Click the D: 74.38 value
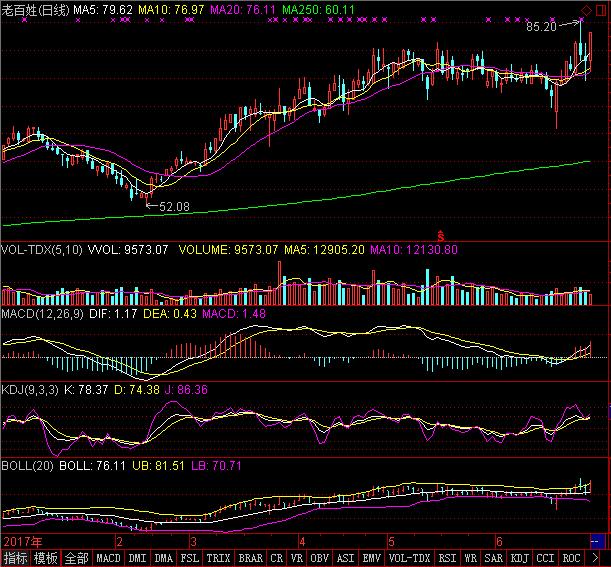 coord(137,390)
